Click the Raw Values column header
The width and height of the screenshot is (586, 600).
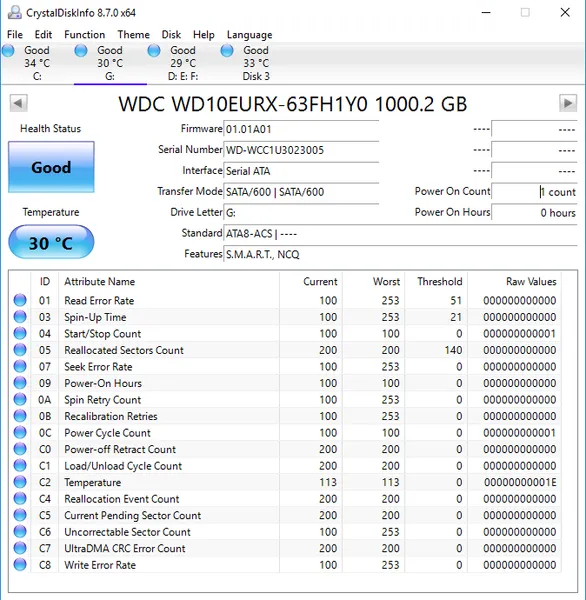click(514, 282)
